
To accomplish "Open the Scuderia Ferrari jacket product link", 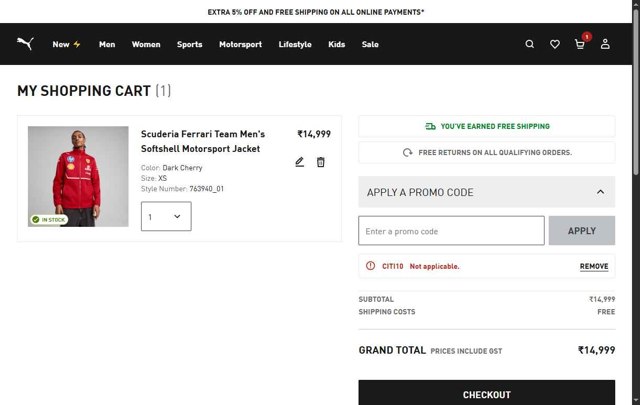I will [203, 141].
